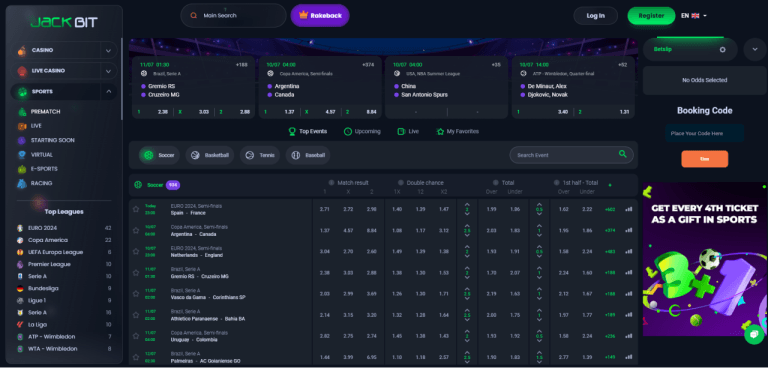Increase 1st half total for Netherlands - England

pyautogui.click(x=539, y=246)
